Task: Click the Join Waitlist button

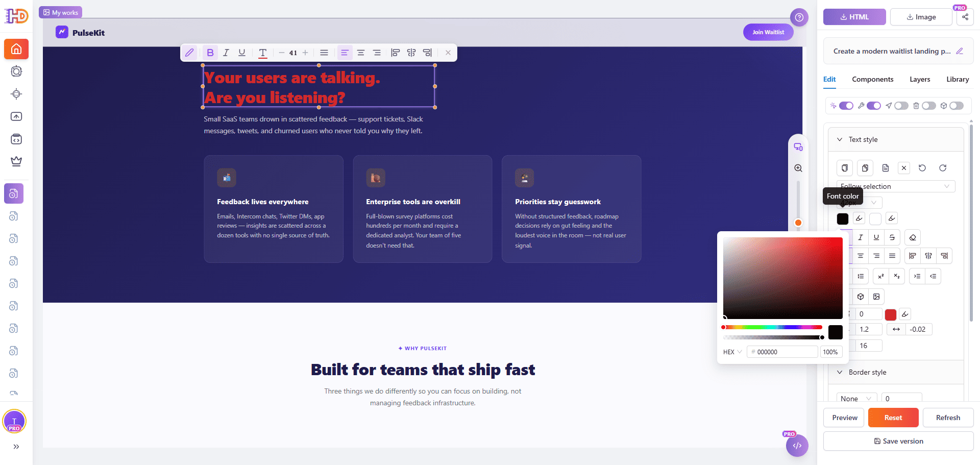Action: click(x=768, y=32)
